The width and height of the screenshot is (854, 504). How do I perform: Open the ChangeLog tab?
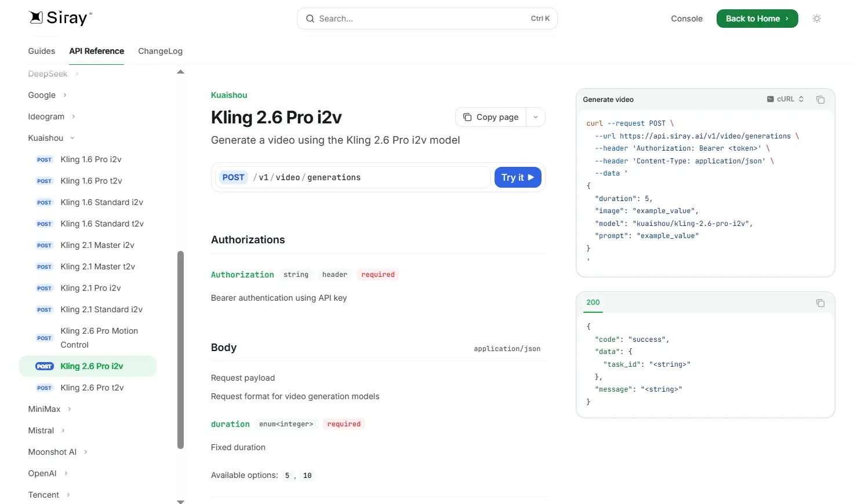(160, 51)
